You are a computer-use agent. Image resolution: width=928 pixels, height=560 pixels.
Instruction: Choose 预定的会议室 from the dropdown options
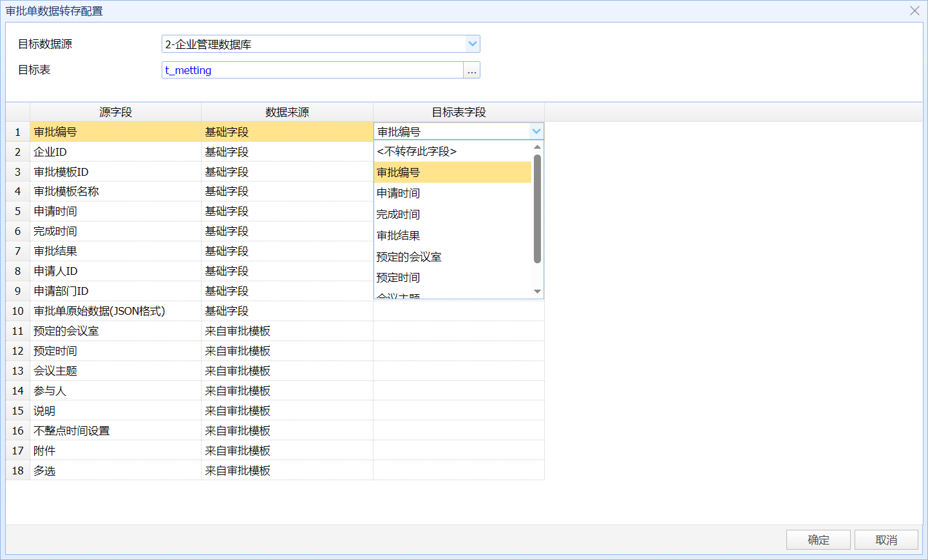coord(409,257)
